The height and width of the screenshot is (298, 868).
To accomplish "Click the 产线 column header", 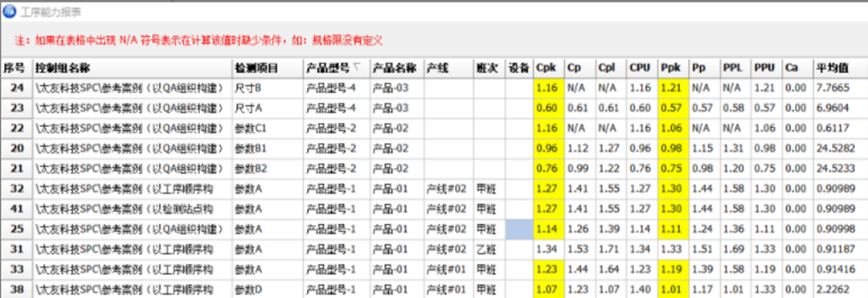I will pos(448,68).
